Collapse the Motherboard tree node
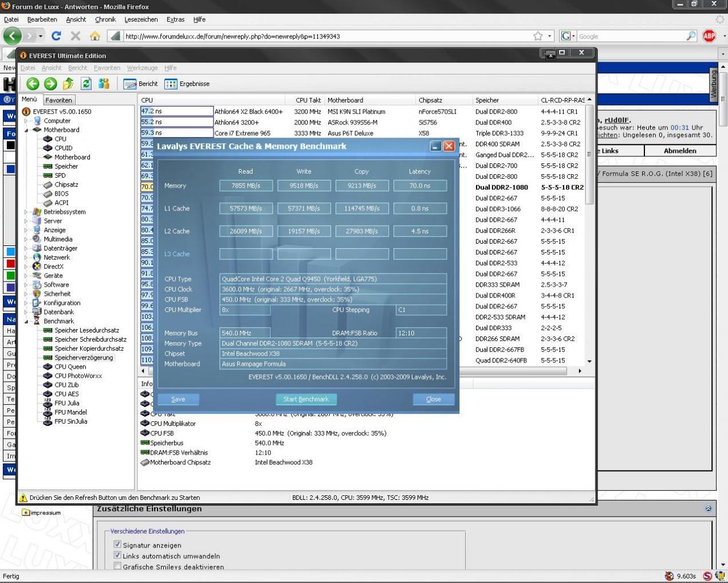 point(26,130)
